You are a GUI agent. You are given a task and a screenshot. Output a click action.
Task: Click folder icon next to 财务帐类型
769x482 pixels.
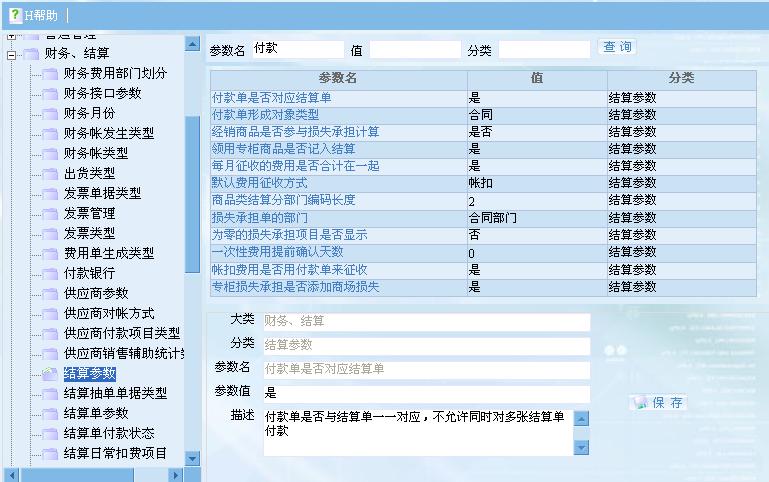pyautogui.click(x=50, y=153)
